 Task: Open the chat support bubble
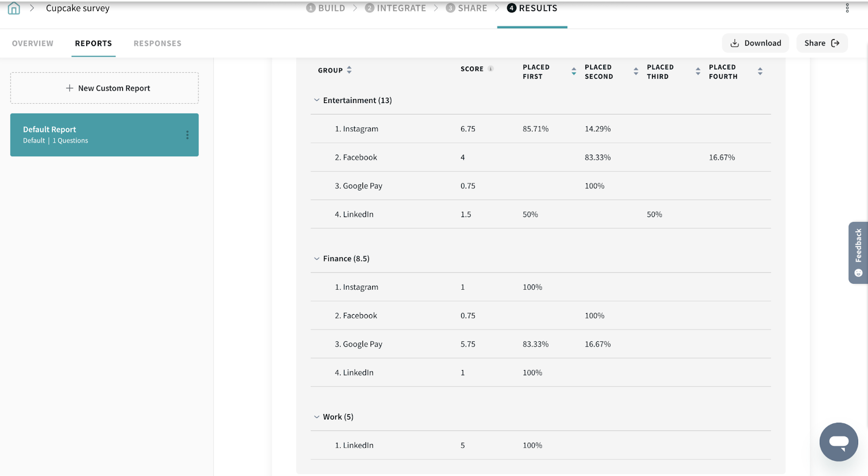(838, 442)
